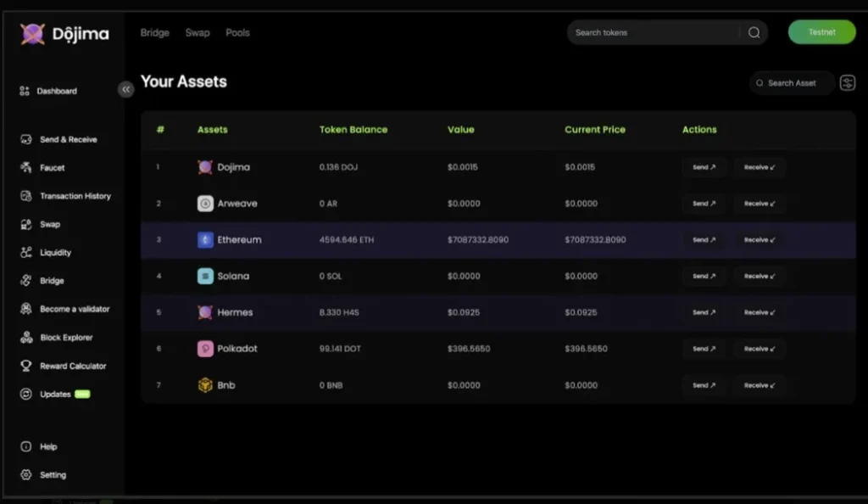Click the Dojima logo icon
This screenshot has height=504, width=868.
tap(33, 34)
